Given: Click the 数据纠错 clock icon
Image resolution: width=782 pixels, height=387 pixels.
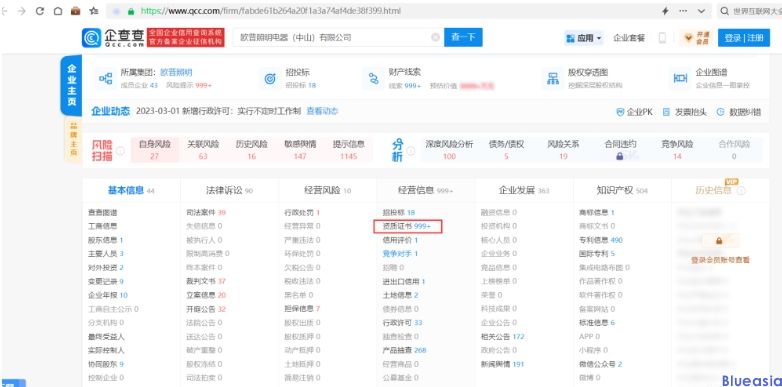Looking at the screenshot, I should coord(720,112).
